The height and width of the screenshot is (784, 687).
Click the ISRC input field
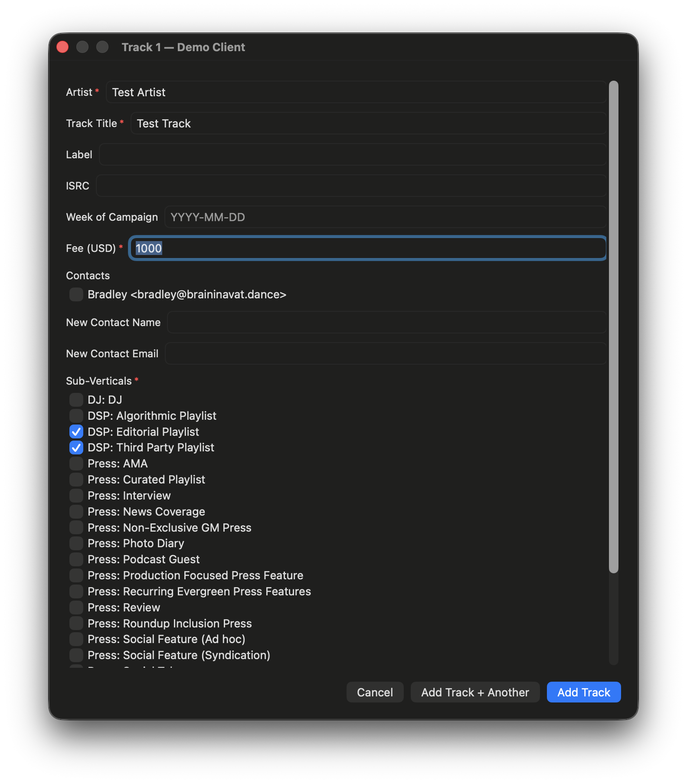[351, 186]
